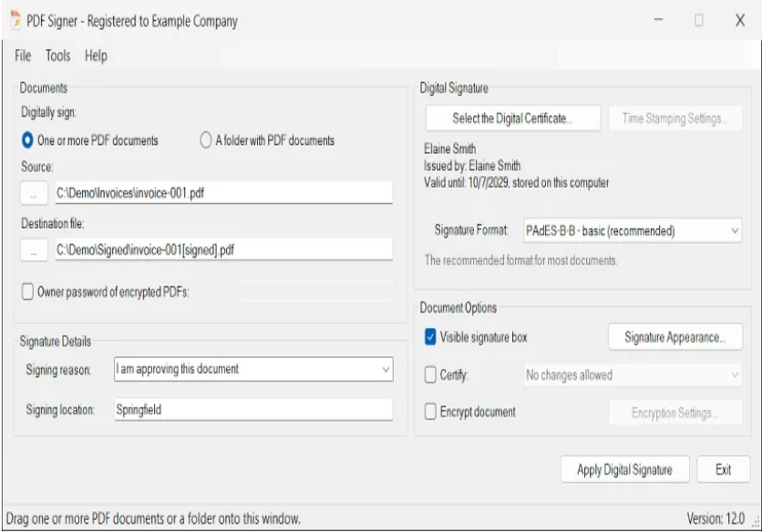Uncheck the Visible signature box checkbox
762x532 pixels.
(x=430, y=337)
